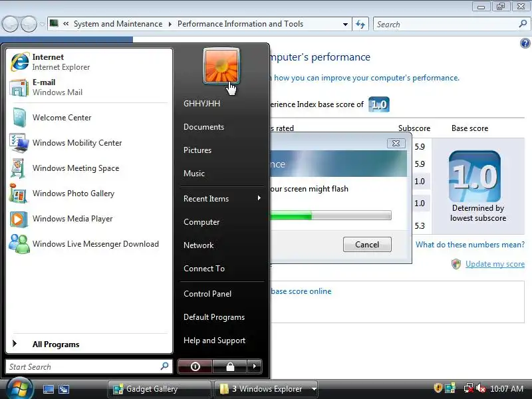Image resolution: width=532 pixels, height=399 pixels.
Task: Click the large 1.0 base score badge
Action: (474, 176)
